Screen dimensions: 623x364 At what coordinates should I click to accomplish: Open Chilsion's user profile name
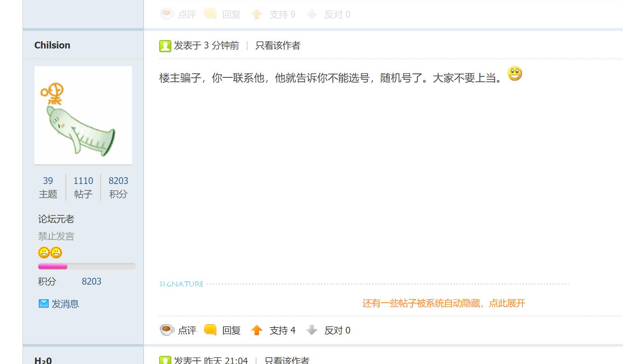click(x=52, y=45)
